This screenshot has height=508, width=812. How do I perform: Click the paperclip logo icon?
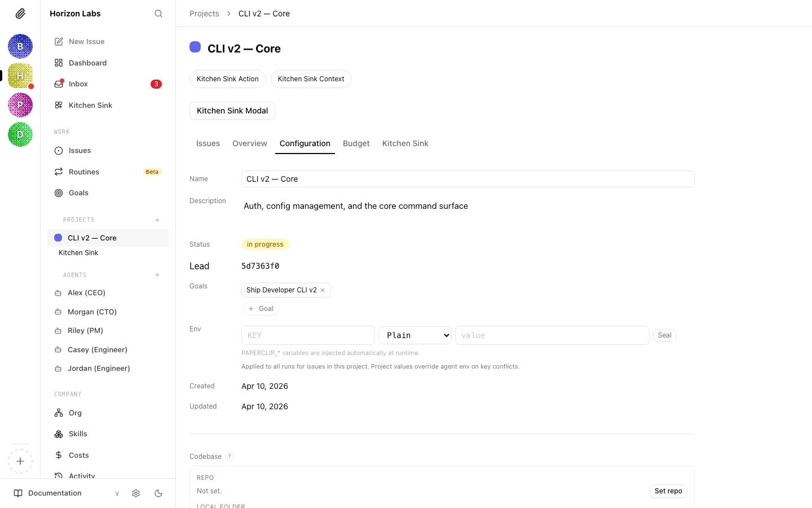point(20,14)
